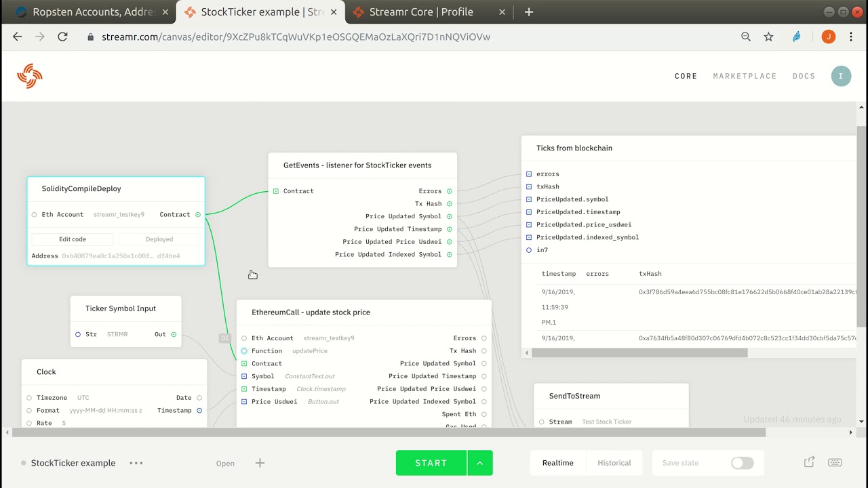This screenshot has width=868, height=488.
Task: Click the Timezone field showing UTC
Action: pos(83,398)
